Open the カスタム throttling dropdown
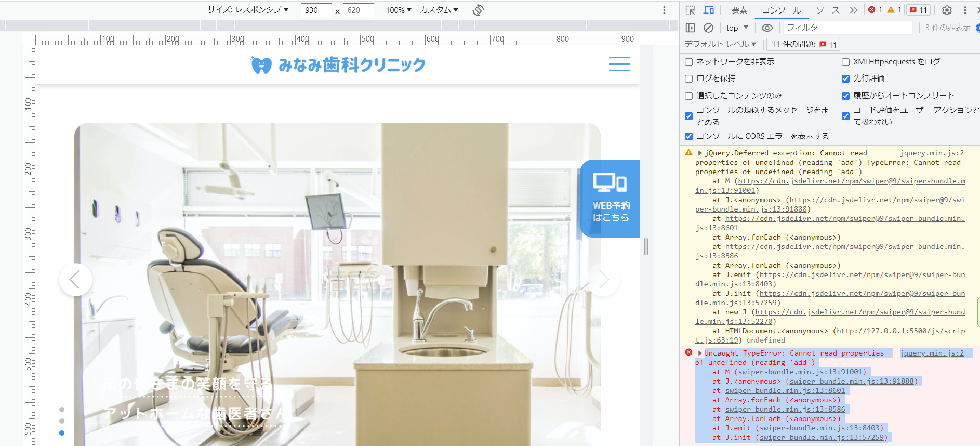Image resolution: width=980 pixels, height=446 pixels. point(439,10)
